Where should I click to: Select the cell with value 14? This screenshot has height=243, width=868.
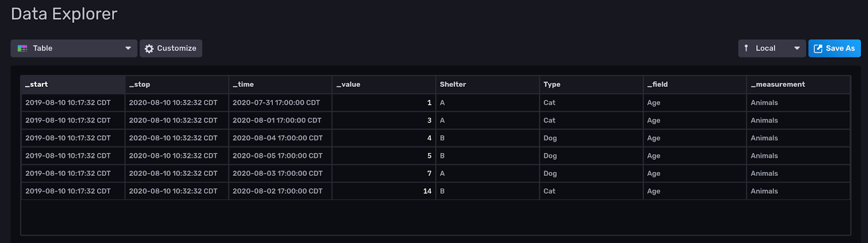(384, 191)
